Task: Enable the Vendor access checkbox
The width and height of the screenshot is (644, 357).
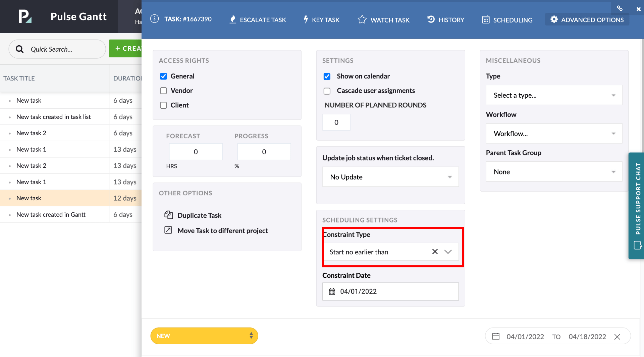Action: (x=163, y=91)
